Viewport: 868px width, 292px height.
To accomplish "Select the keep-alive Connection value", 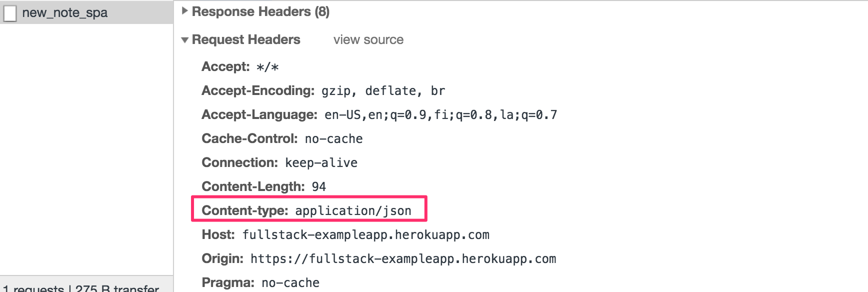I will tap(321, 163).
